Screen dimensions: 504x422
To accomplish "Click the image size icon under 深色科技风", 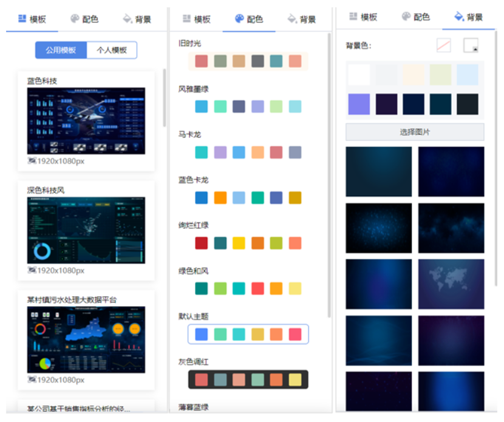I will click(32, 270).
